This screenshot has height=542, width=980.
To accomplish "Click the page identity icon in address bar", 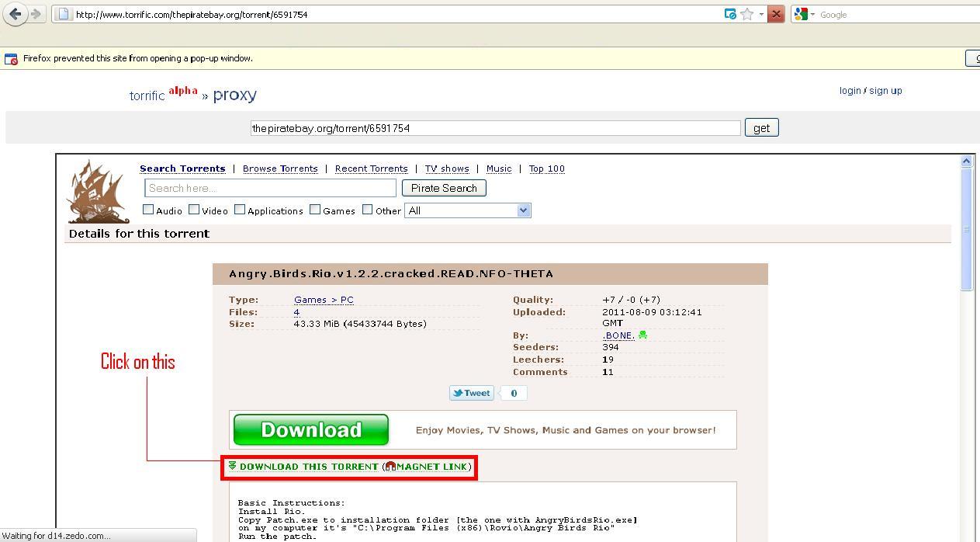I will pos(64,14).
